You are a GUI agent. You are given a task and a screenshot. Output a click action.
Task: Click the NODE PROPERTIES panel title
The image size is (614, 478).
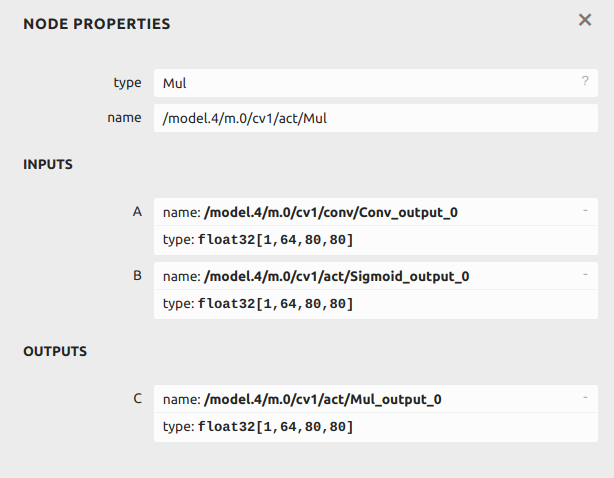[96, 23]
